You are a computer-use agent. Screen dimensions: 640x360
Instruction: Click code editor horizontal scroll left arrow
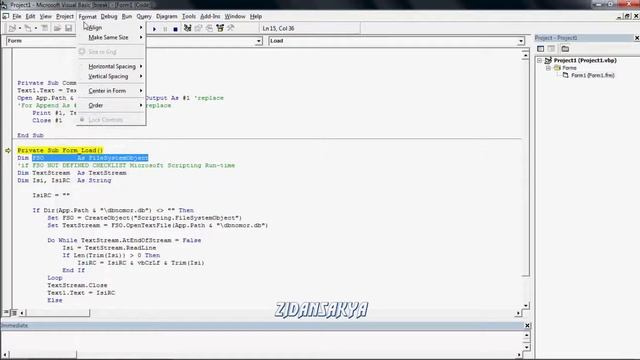22,313
